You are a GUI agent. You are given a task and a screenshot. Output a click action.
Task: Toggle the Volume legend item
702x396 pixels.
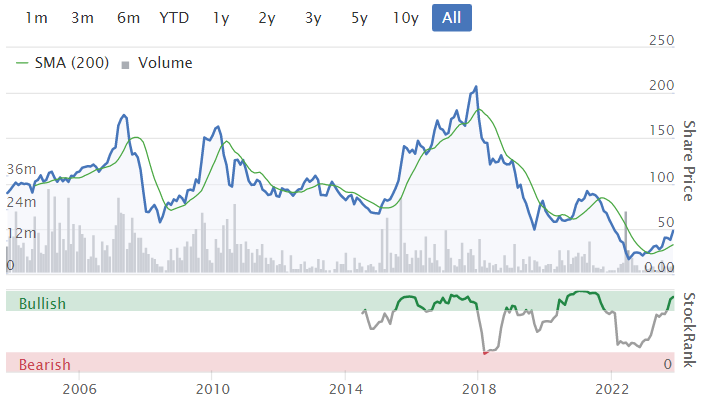(x=157, y=63)
